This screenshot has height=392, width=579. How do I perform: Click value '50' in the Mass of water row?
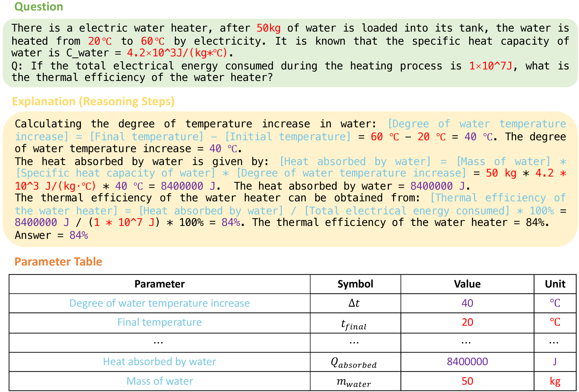(467, 381)
